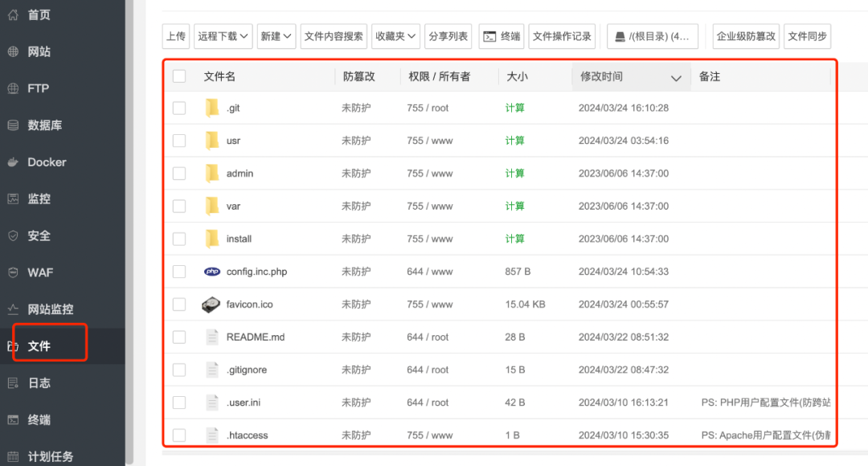Click the database icon beside 数据库
Screen dimensions: 868x466
click(x=14, y=125)
